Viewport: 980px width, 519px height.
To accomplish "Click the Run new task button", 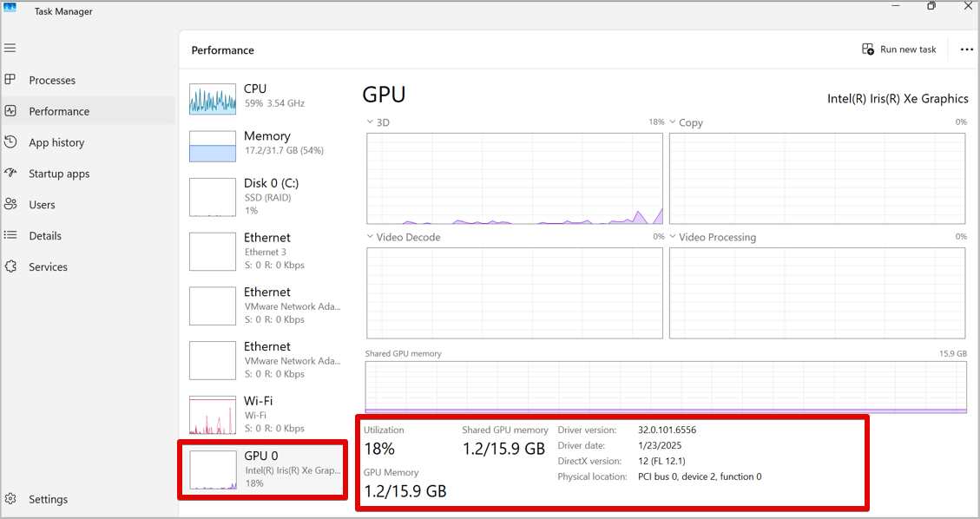I will coord(898,49).
